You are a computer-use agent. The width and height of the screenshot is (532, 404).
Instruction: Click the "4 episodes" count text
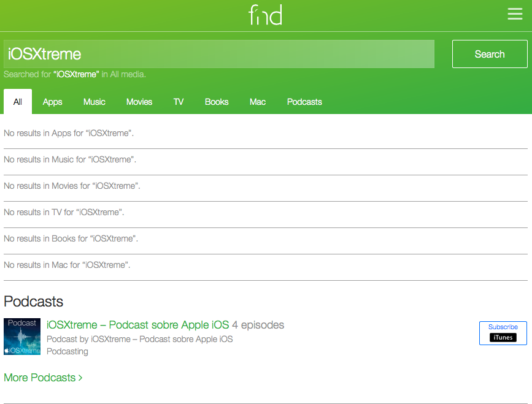(258, 325)
